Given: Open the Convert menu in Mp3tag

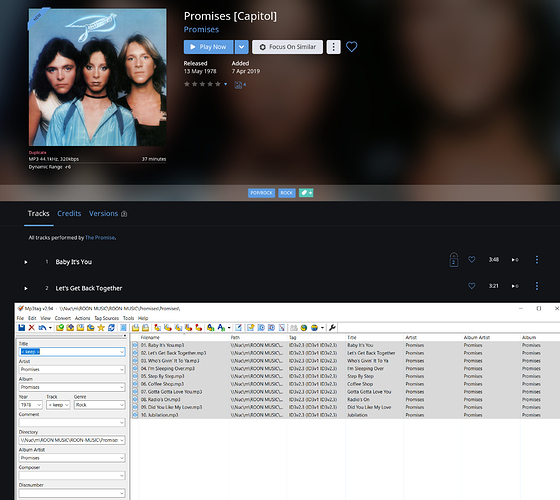Looking at the screenshot, I should [x=63, y=318].
